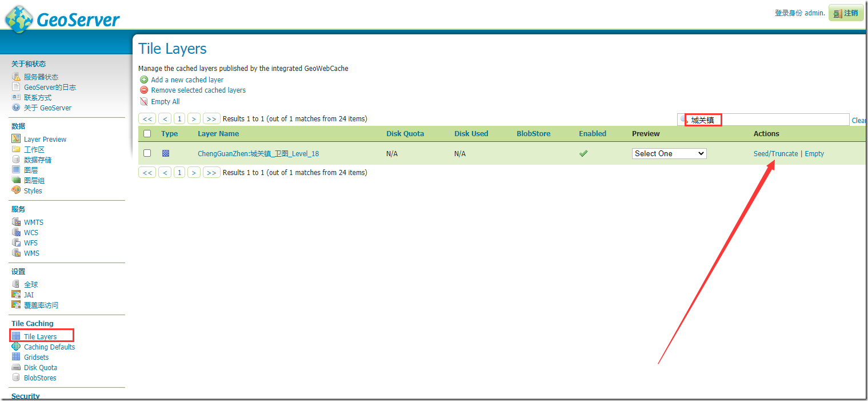868x401 pixels.
Task: Sort by Disk Quota column header
Action: (405, 133)
